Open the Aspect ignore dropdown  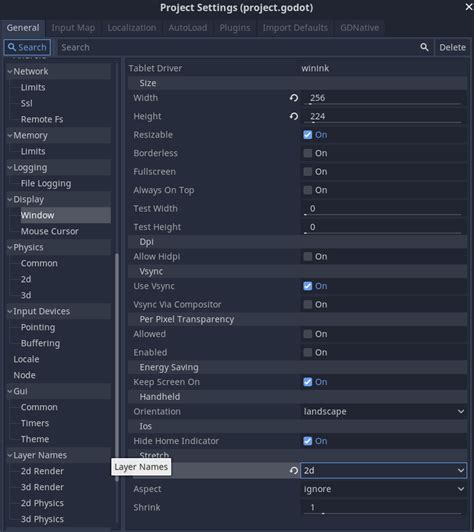point(383,489)
